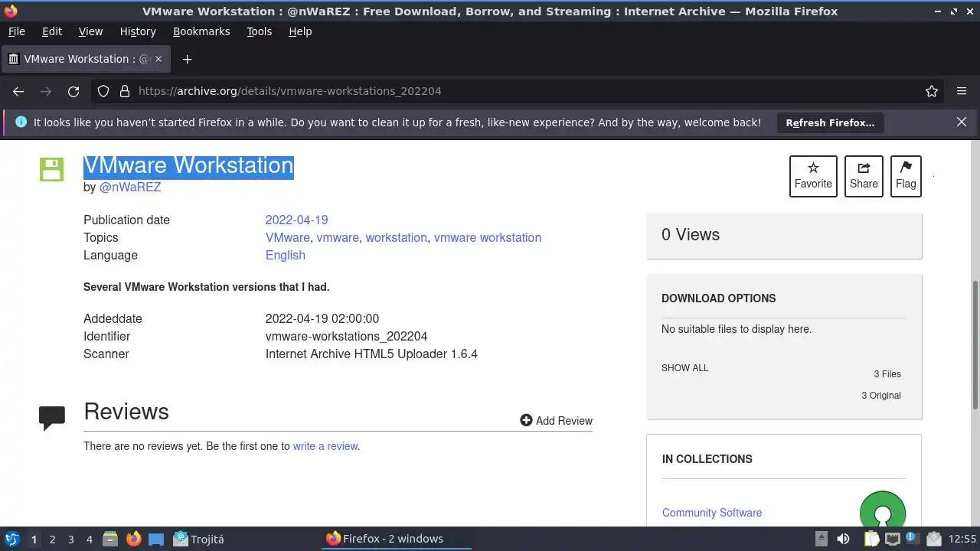This screenshot has height=551, width=980.
Task: Switch to virtual desktop 3
Action: point(70,539)
